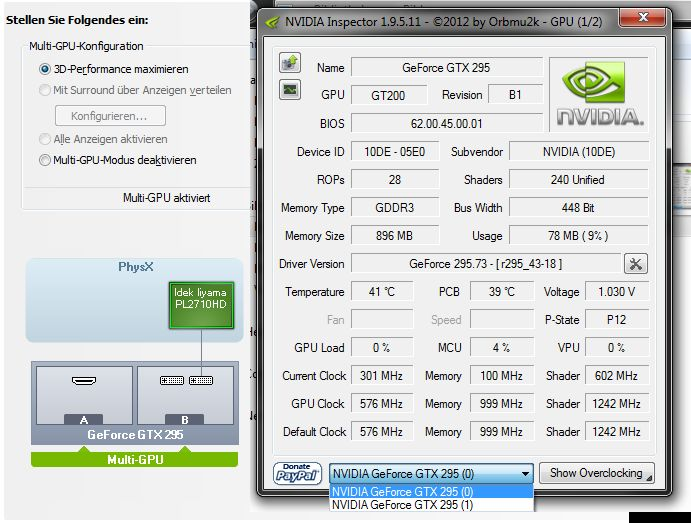Click the P-State value P12
The image size is (691, 523).
pyautogui.click(x=616, y=320)
